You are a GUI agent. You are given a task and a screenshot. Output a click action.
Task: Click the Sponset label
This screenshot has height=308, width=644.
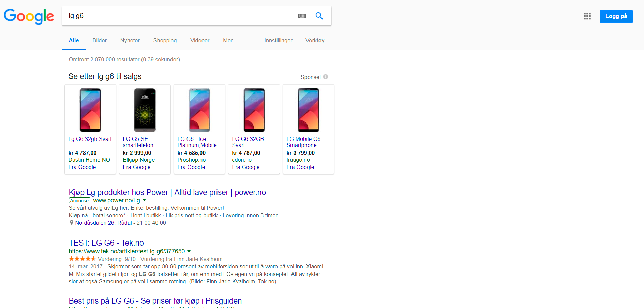(x=311, y=77)
